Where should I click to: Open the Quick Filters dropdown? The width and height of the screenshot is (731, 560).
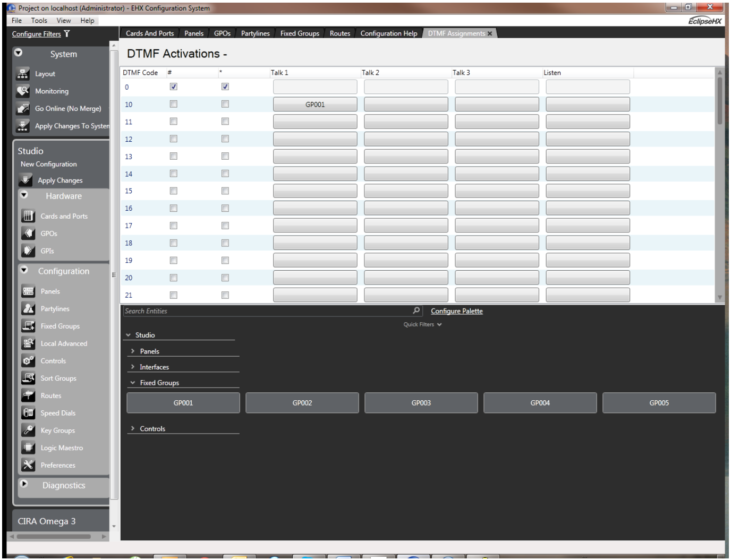pos(422,324)
